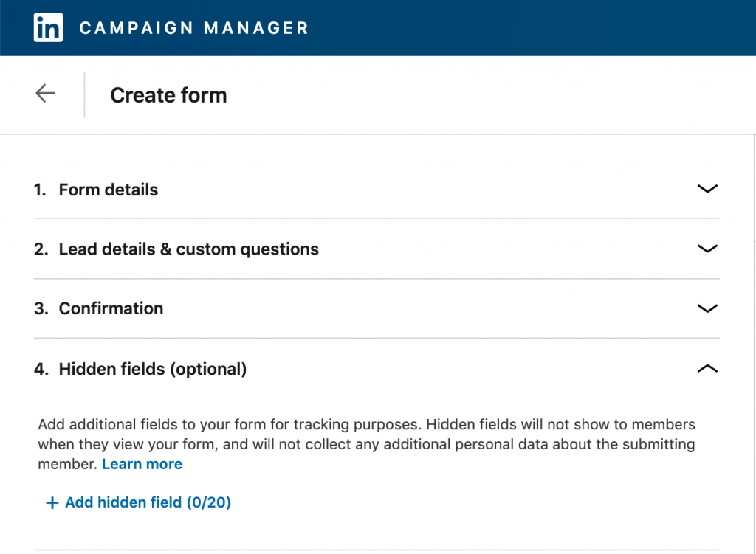This screenshot has width=756, height=554.
Task: Click the Create form page heading
Action: [168, 95]
